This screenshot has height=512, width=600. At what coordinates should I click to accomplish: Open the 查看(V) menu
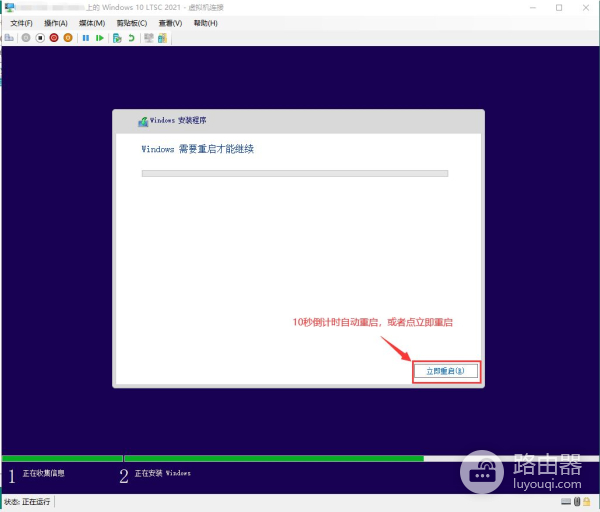pos(171,23)
